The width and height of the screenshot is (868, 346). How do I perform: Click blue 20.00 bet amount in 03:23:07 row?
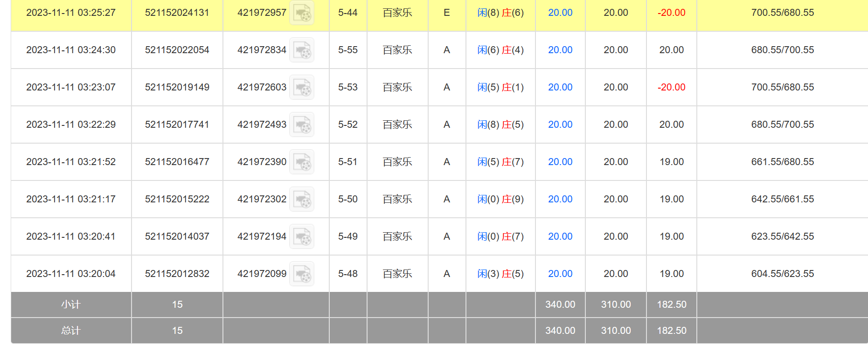pyautogui.click(x=560, y=87)
